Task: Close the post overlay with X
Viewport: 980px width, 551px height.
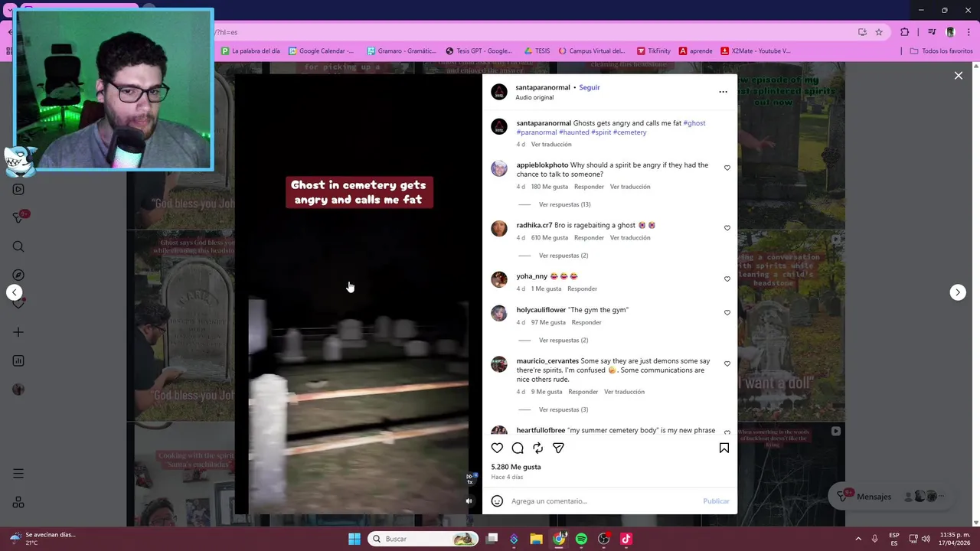Action: [958, 76]
